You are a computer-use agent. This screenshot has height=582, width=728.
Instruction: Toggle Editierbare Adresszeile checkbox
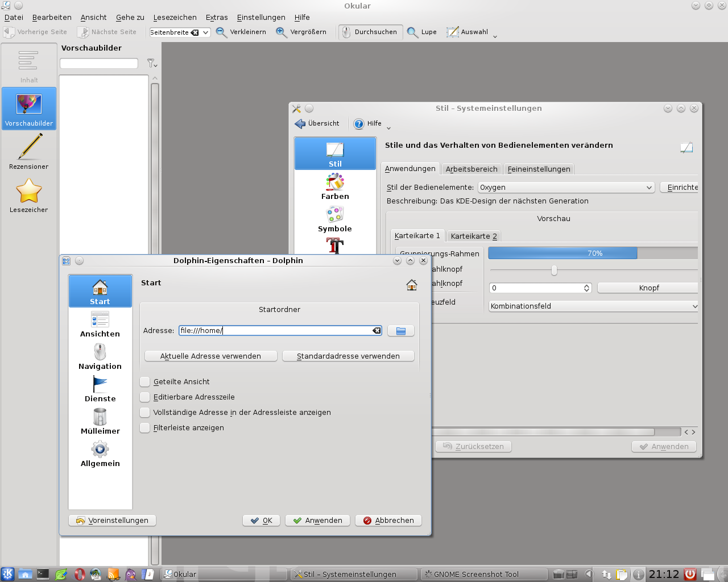tap(145, 397)
